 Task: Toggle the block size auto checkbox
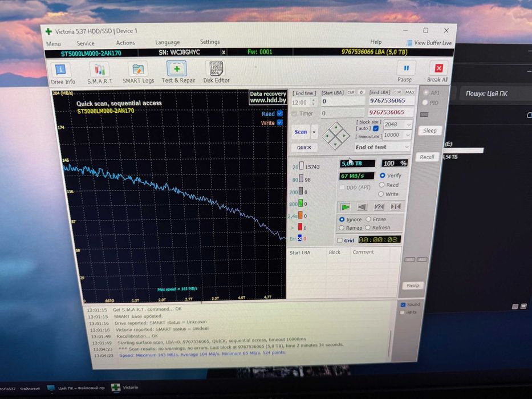376,129
